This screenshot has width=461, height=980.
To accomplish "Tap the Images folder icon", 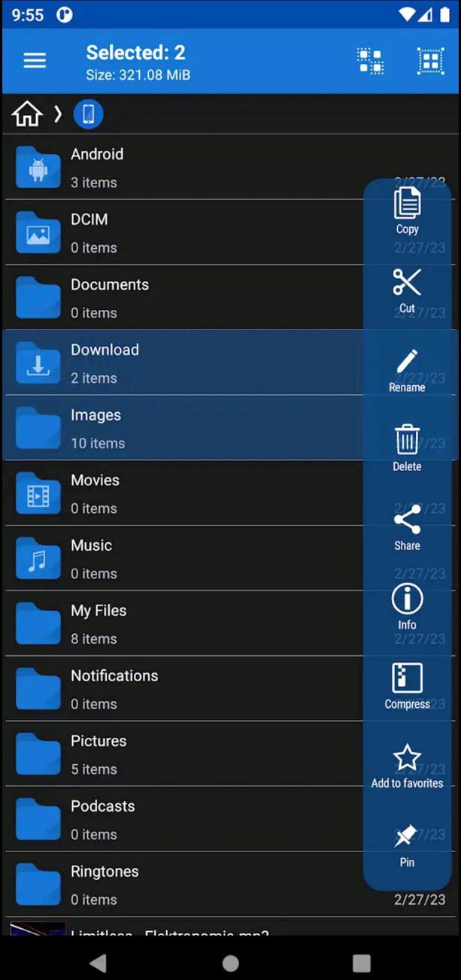I will tap(38, 428).
